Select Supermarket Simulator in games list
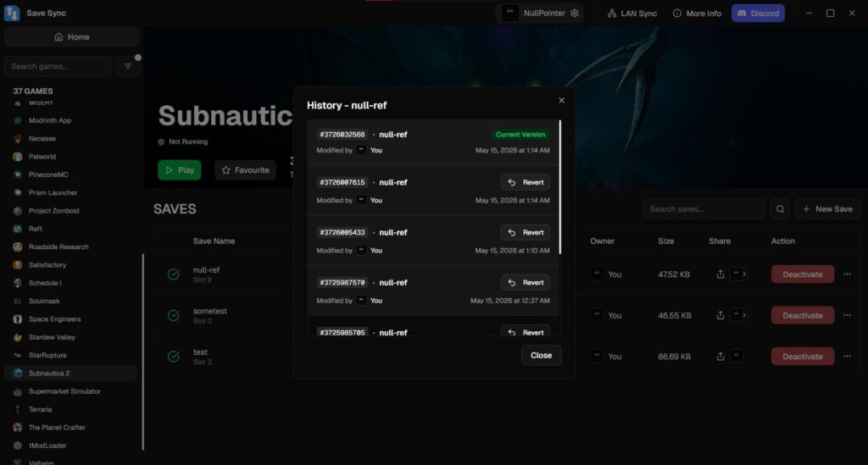 pos(71,391)
